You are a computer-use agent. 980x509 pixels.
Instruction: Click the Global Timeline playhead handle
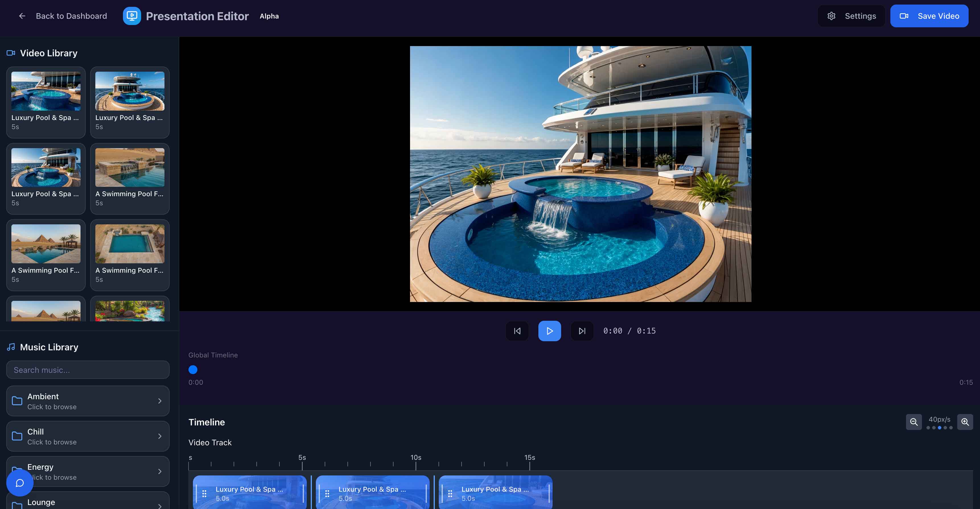pyautogui.click(x=193, y=369)
